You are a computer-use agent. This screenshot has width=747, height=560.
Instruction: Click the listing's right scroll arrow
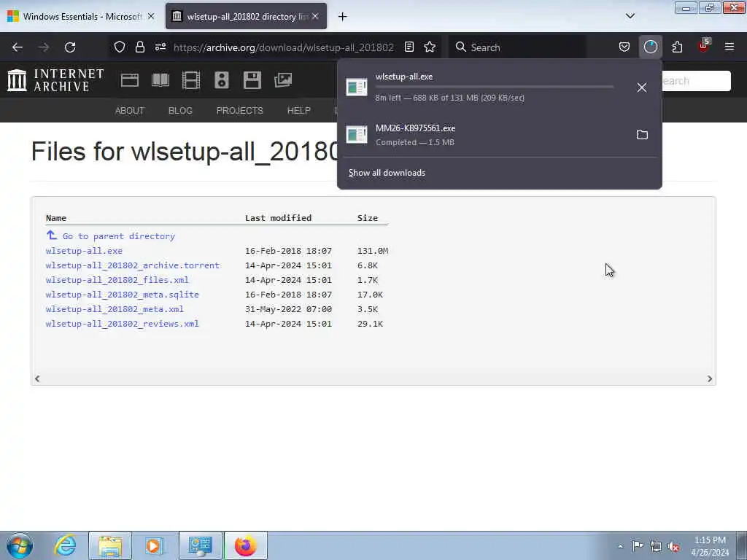point(709,379)
